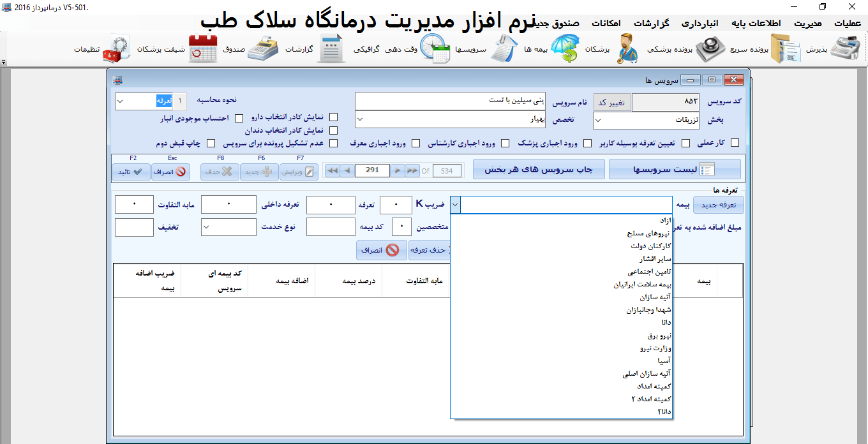
Task: Enable نمایش کادر انتخاب دارو checkbox
Action: (333, 117)
